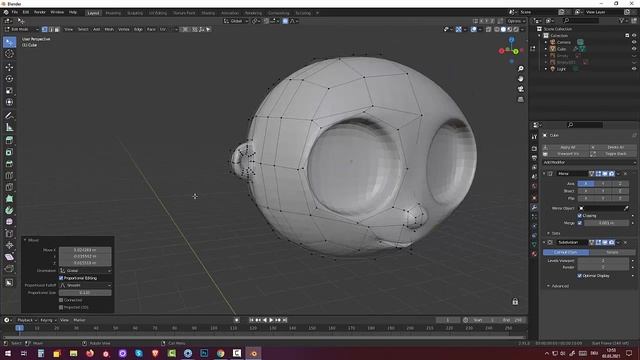640x360 pixels.
Task: Toggle Optimal Display checkbox
Action: [580, 276]
